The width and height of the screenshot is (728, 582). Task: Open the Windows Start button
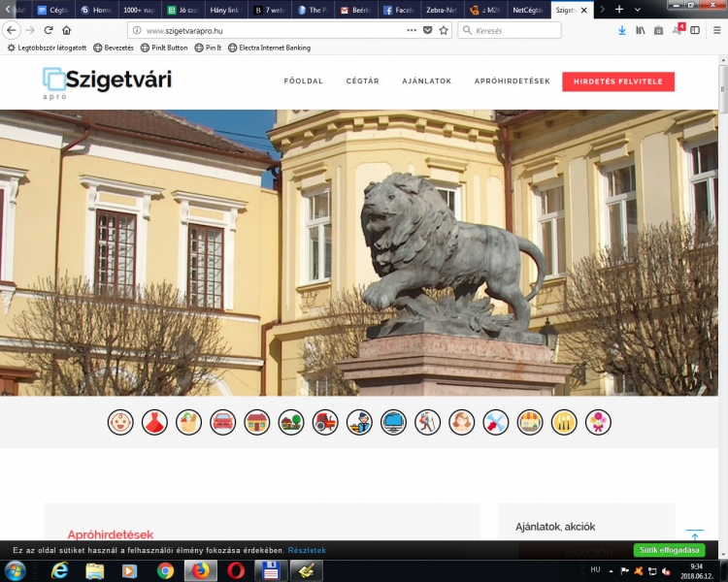15,571
